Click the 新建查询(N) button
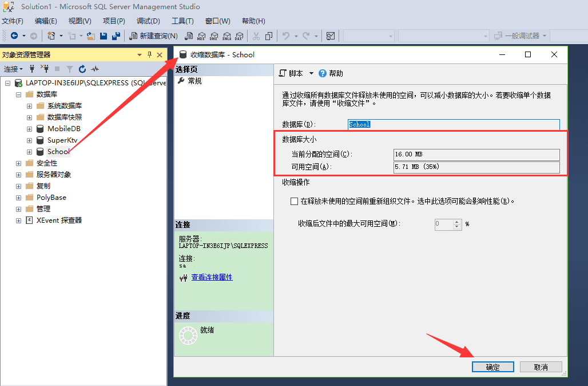The image size is (588, 386). tap(153, 36)
